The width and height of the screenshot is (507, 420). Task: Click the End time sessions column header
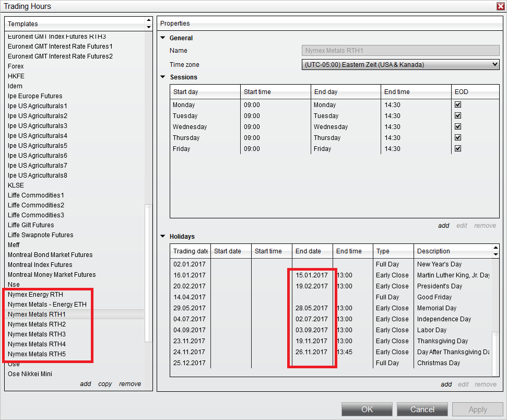tap(416, 92)
